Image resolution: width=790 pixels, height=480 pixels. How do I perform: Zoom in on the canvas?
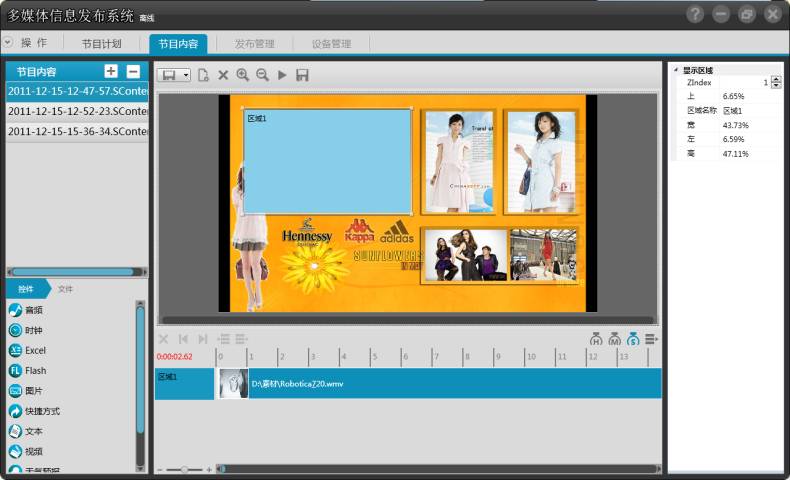click(x=243, y=75)
